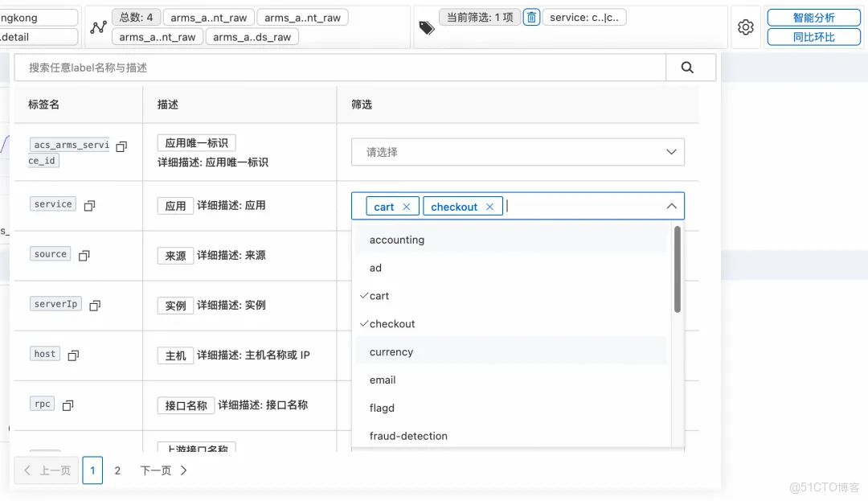Open the 请选择 dropdown for acs_arms_service_id
868x501 pixels.
click(518, 151)
